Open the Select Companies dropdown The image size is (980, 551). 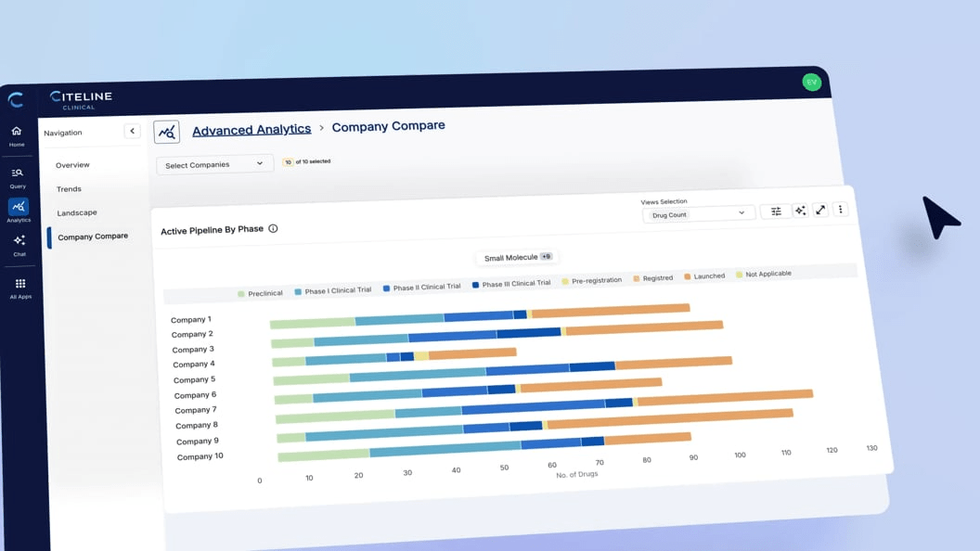(x=214, y=163)
